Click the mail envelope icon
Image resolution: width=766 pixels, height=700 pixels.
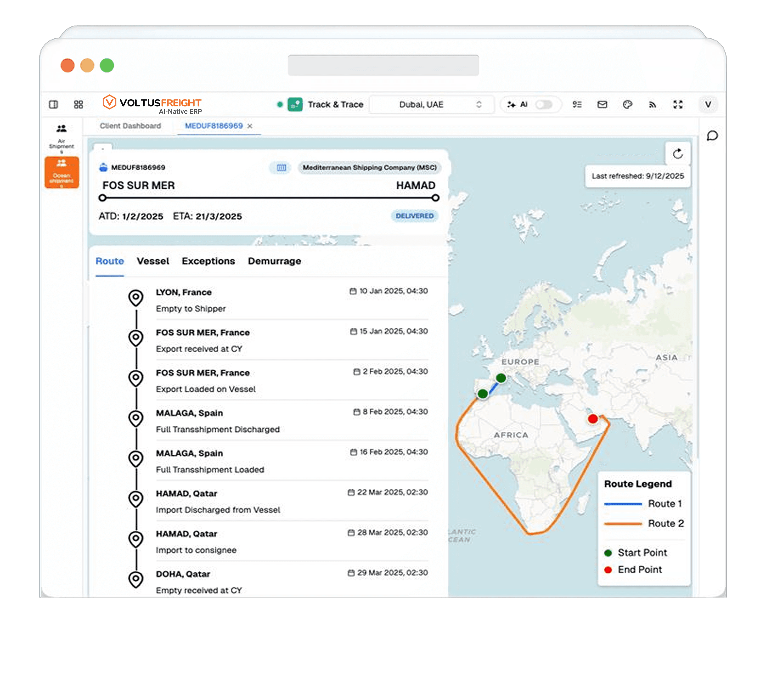[602, 105]
